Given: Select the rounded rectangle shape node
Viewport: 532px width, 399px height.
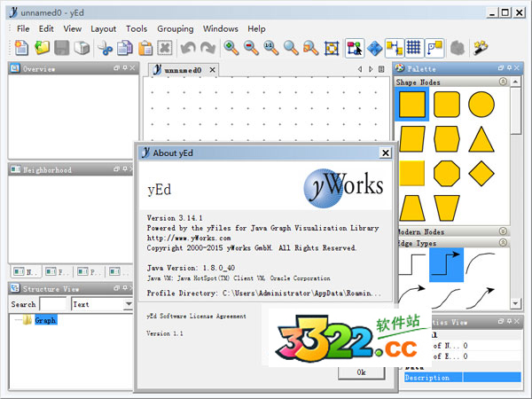Looking at the screenshot, I should (447, 104).
